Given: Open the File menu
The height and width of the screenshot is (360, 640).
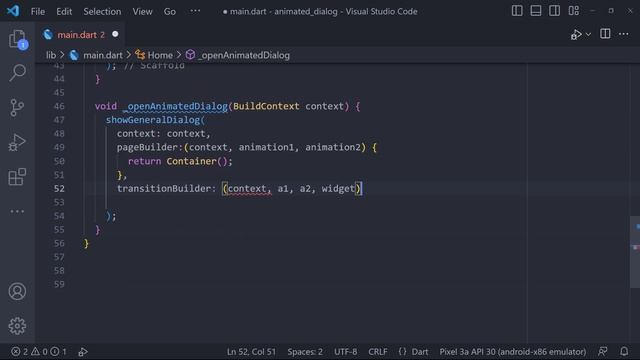Looking at the screenshot, I should click(38, 11).
